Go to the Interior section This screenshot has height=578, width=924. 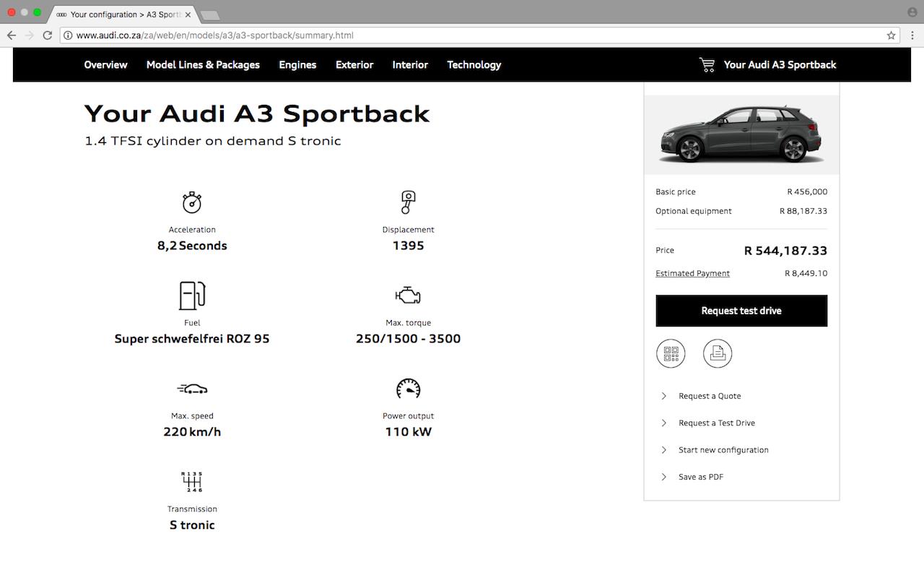(410, 65)
